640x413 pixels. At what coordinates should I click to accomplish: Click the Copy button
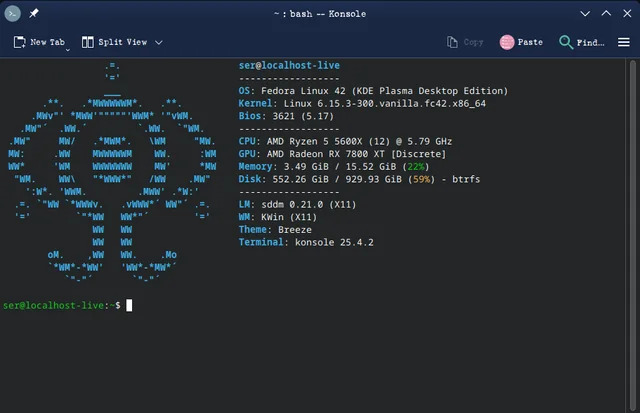465,42
